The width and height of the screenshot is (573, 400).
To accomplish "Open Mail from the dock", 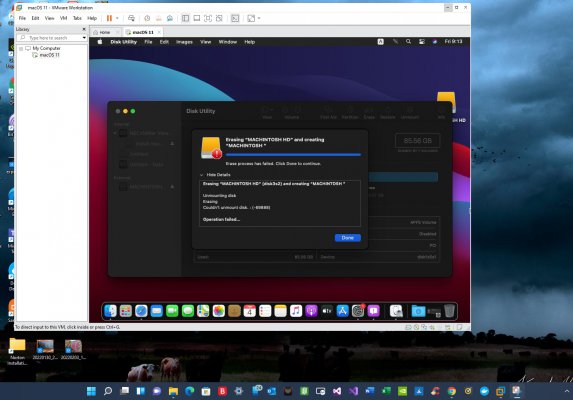I will [x=156, y=311].
